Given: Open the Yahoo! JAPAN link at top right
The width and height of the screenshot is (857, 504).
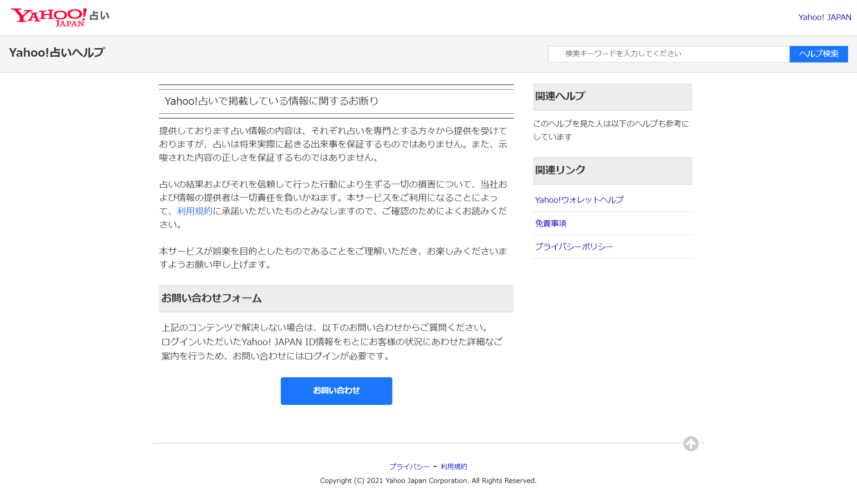Looking at the screenshot, I should click(x=824, y=17).
